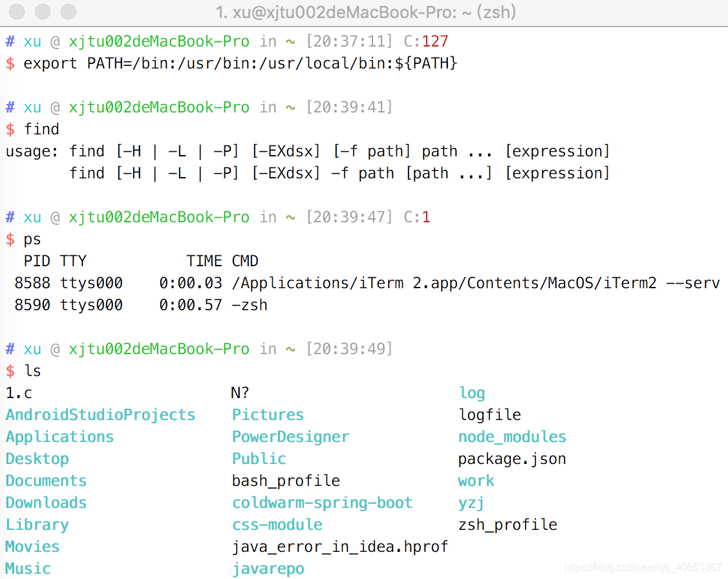Click the first find usage line

tap(307, 151)
